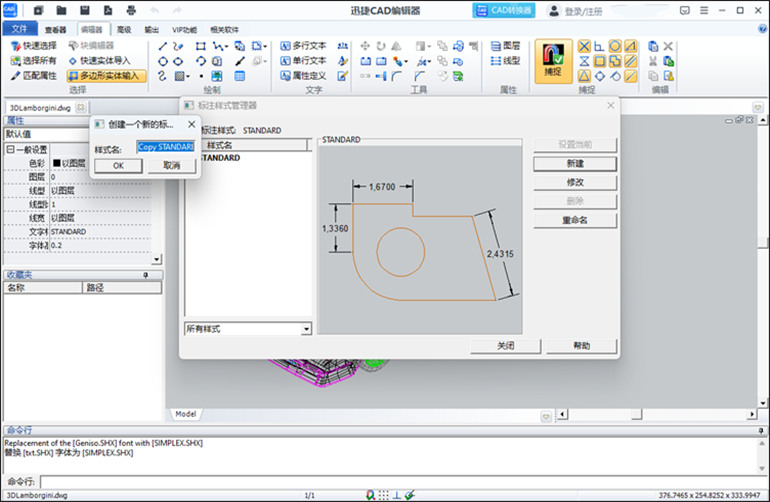Click OK in new style dialog
This screenshot has height=502, width=770.
click(118, 166)
